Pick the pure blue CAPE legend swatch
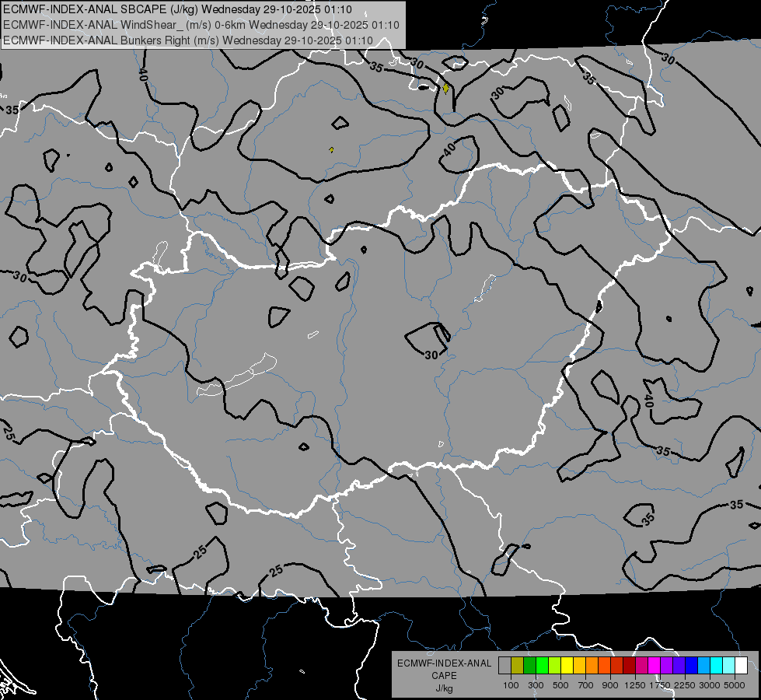 [692, 666]
